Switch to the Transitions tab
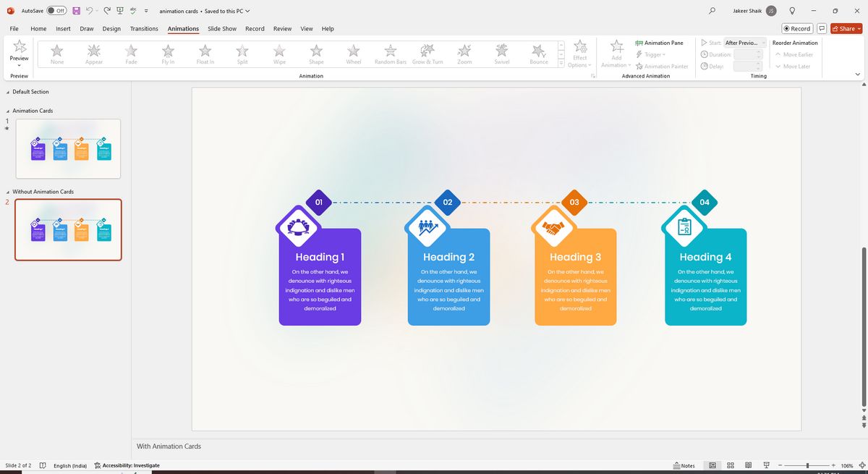Viewport: 868px width, 474px height. (x=144, y=28)
